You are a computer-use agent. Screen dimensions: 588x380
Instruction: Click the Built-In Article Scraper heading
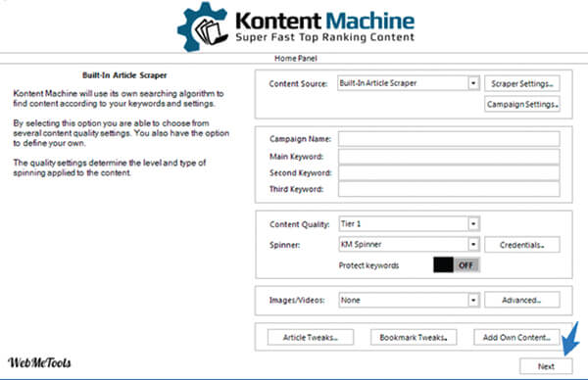click(124, 75)
